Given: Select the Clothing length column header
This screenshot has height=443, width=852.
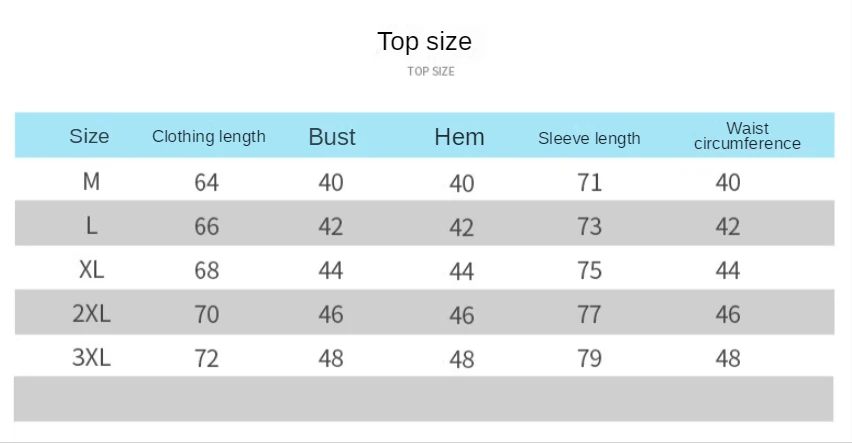Looking at the screenshot, I should click(x=209, y=136).
